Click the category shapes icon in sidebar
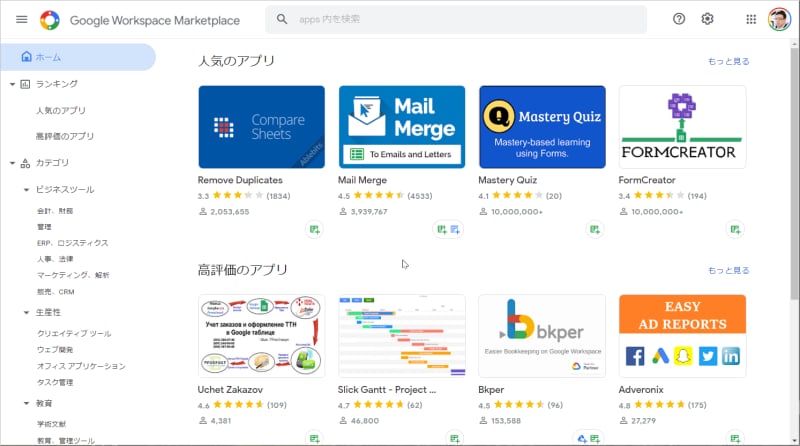800x446 pixels. point(25,163)
